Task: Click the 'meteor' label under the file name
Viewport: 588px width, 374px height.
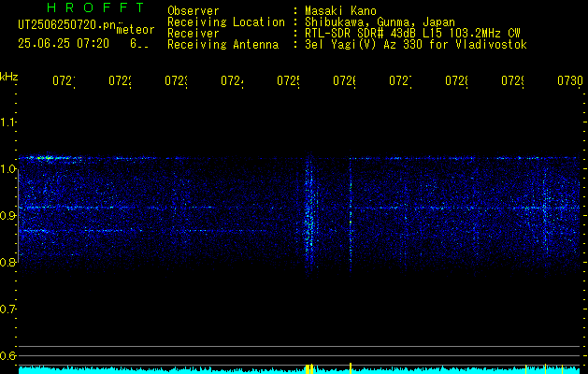Action: click(136, 30)
